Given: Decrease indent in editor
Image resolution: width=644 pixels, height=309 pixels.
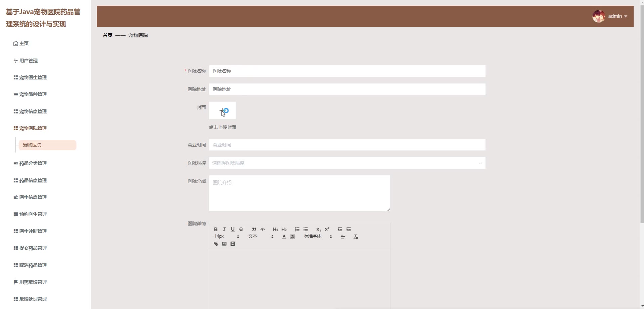Looking at the screenshot, I should click(340, 229).
